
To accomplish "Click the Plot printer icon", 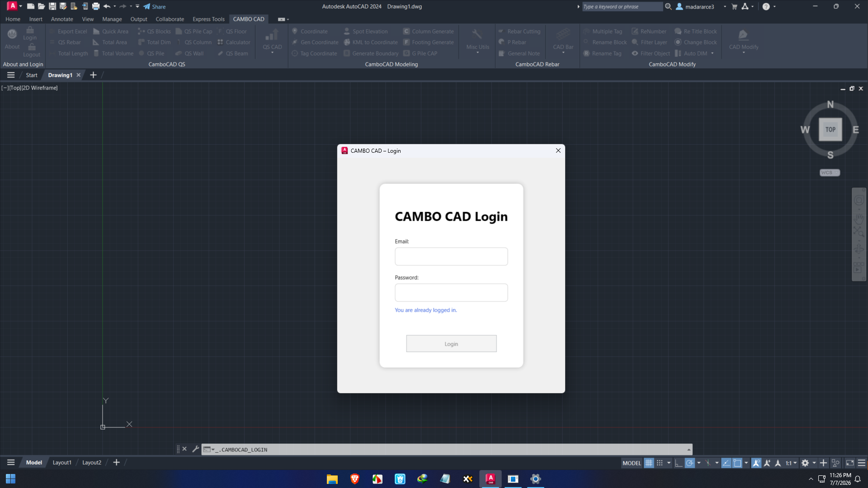I will pyautogui.click(x=96, y=6).
